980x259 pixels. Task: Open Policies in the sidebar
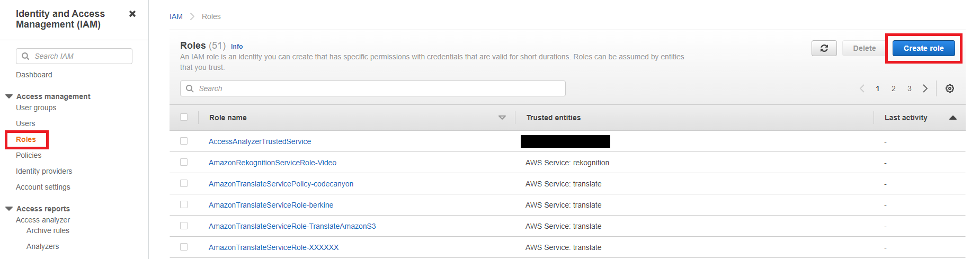[x=29, y=155]
